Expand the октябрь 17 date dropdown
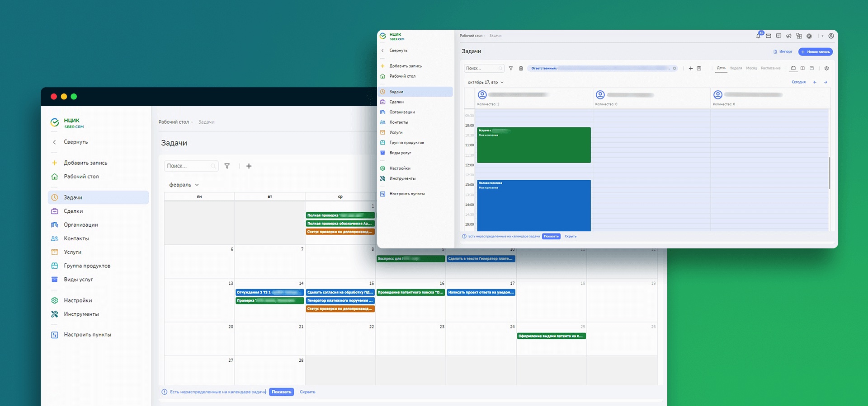This screenshot has height=406, width=868. tap(486, 82)
